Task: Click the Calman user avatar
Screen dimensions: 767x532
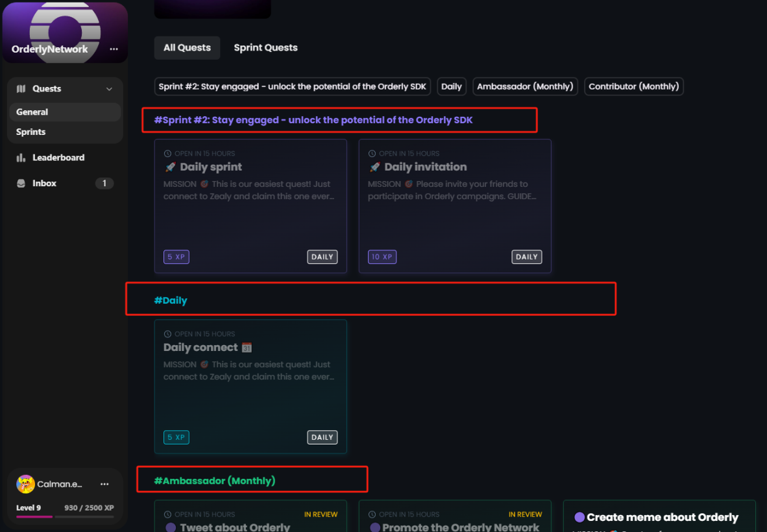Action: pyautogui.click(x=25, y=484)
